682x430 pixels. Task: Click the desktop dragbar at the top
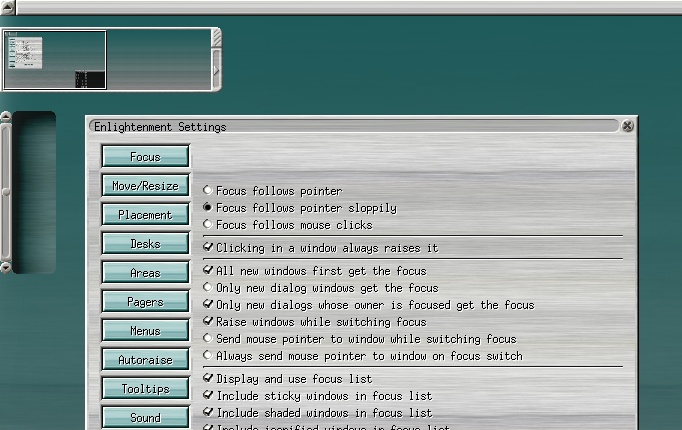[x=349, y=7]
